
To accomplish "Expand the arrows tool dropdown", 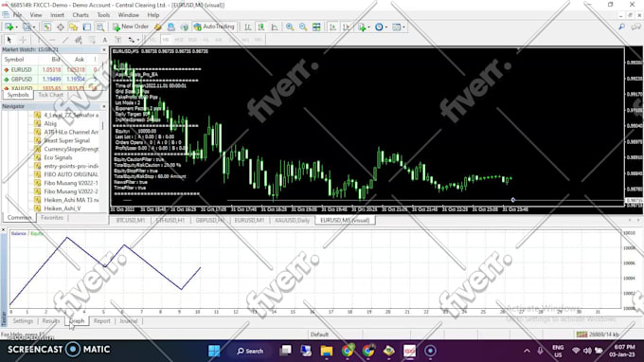I will pyautogui.click(x=138, y=40).
